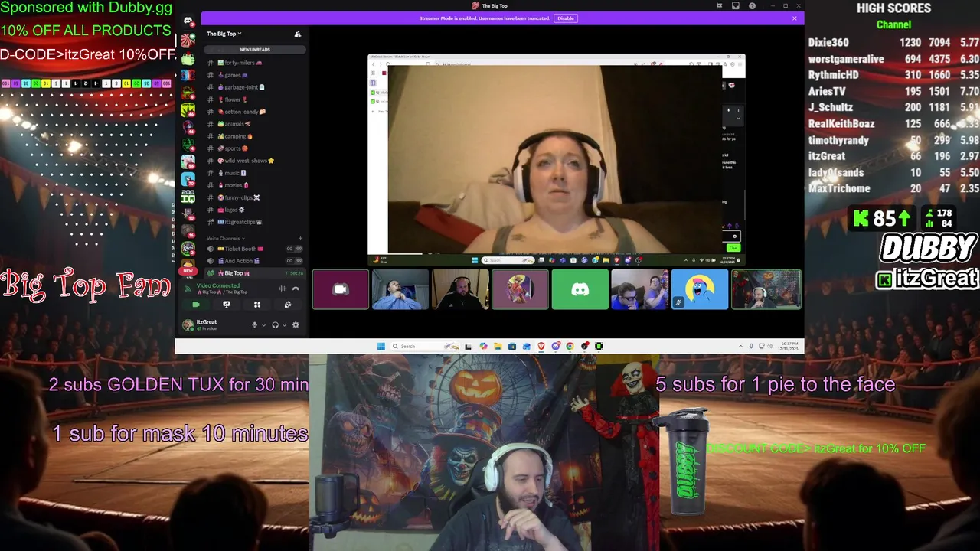Screen dimensions: 980x551
Task: Select the two-people webcam participant tile
Action: click(x=639, y=289)
